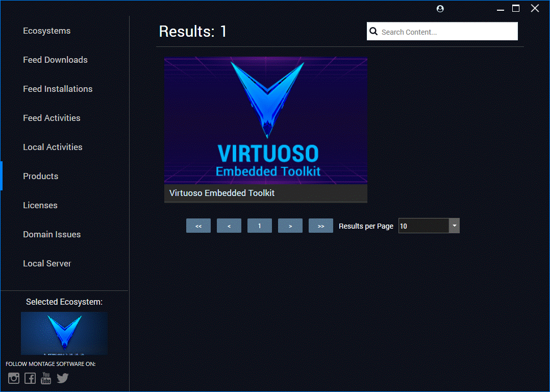This screenshot has width=550, height=392.
Task: Open the YouTube social icon
Action: point(46,378)
